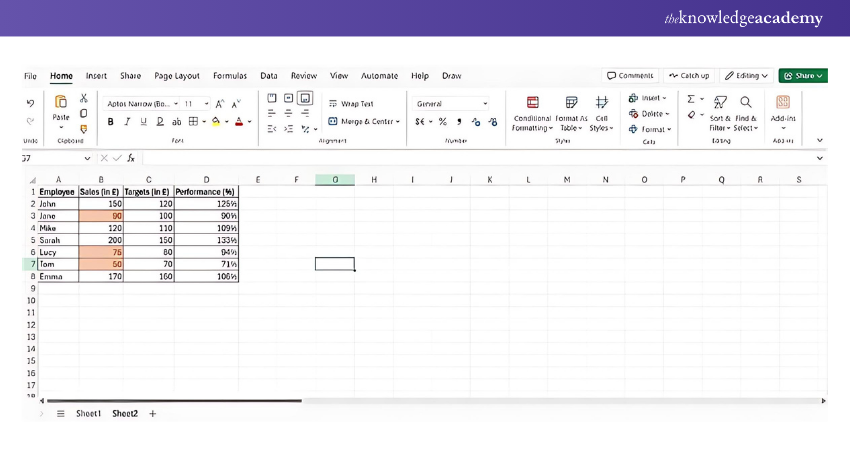Click the font color red A swatch

[x=239, y=122]
